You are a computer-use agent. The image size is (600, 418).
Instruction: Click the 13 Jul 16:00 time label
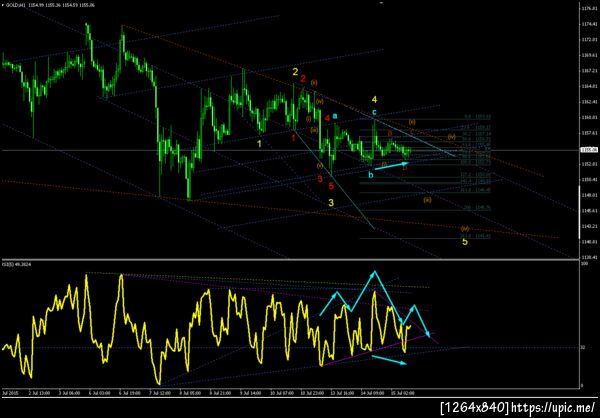tap(341, 393)
